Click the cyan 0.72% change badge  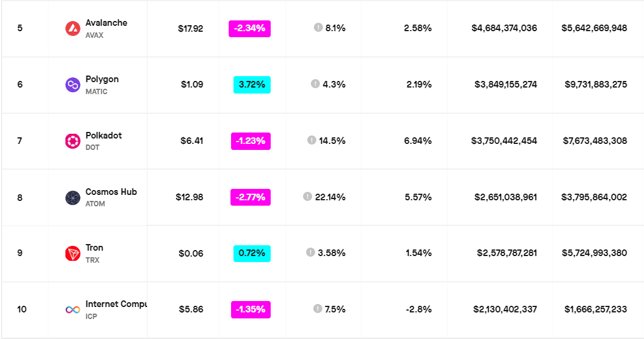pyautogui.click(x=252, y=254)
